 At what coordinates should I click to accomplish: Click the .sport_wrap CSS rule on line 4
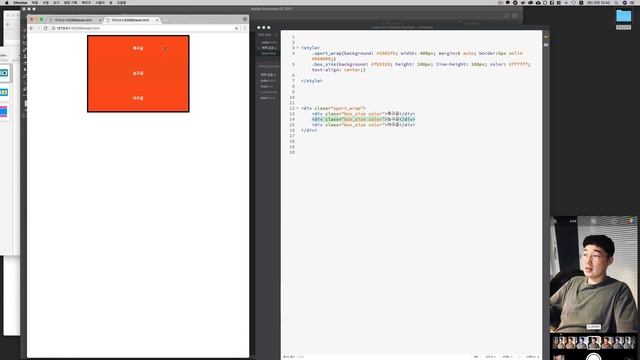click(417, 56)
